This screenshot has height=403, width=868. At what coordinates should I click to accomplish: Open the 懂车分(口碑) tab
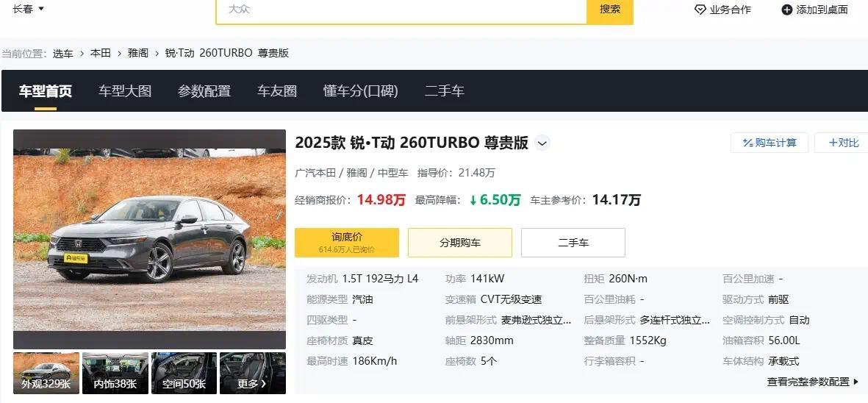click(x=360, y=91)
